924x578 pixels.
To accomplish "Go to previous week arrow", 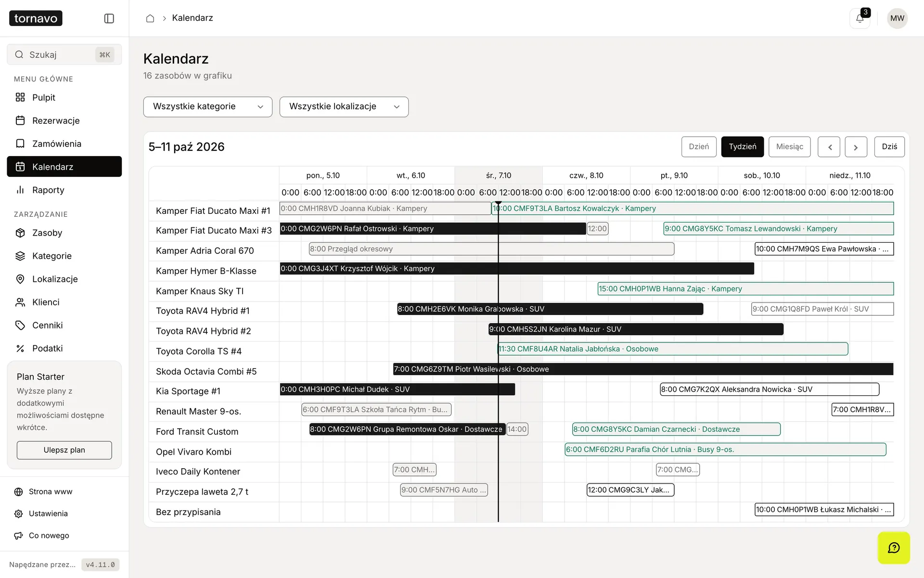I will click(x=829, y=147).
